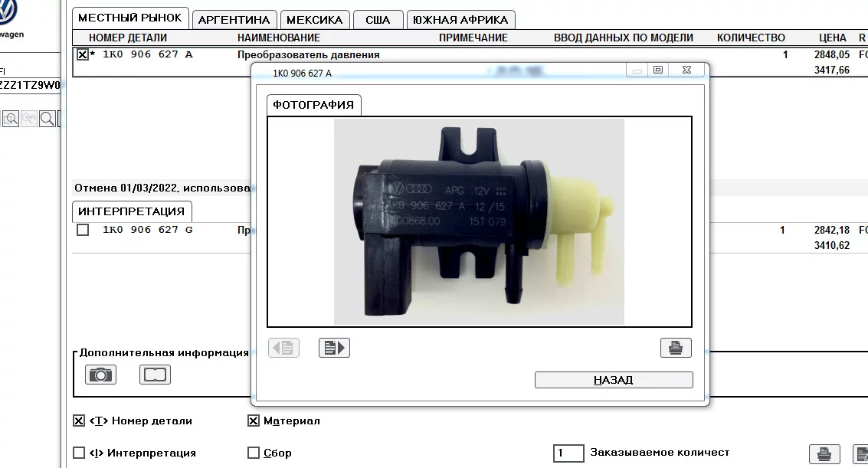This screenshot has height=468, width=868.
Task: Enable the <I> Интерпретация checkbox
Action: point(79,453)
